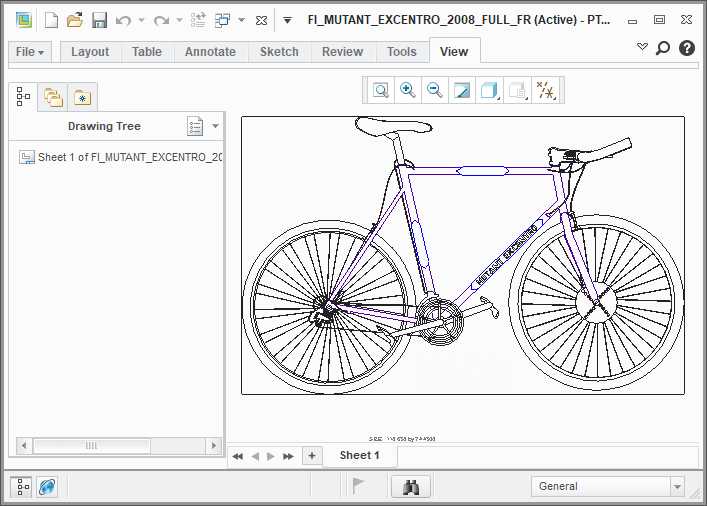Select the Sheet 1 tab

point(359,455)
